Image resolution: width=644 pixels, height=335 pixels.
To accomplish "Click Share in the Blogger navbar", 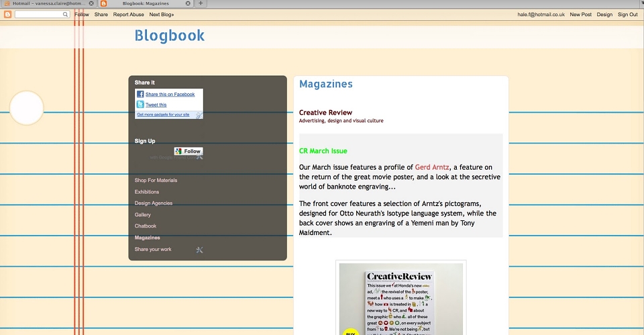I will (x=101, y=14).
